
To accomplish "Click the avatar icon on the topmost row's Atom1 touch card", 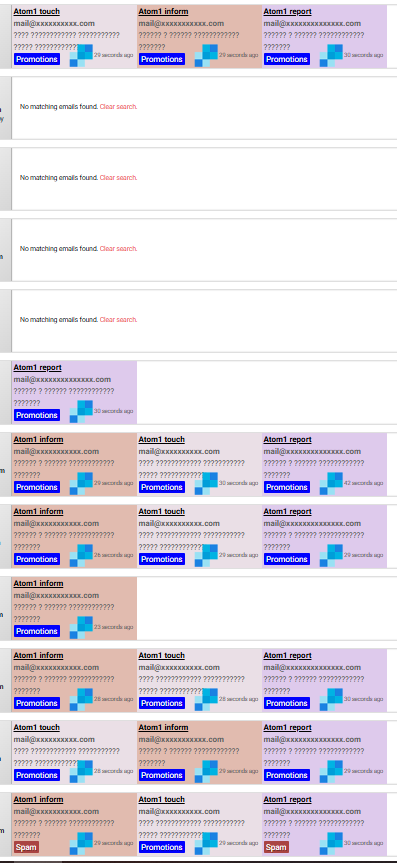I will (x=81, y=55).
